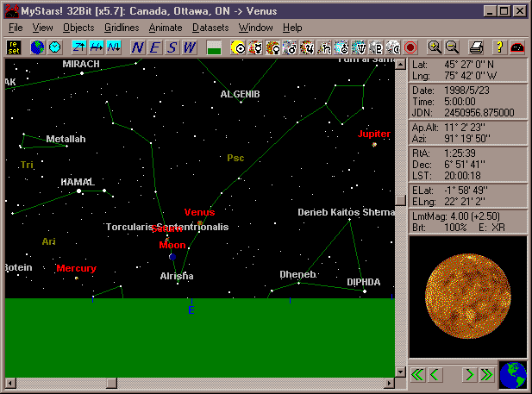
Task: Click the Venus planet image preview
Action: tap(467, 297)
